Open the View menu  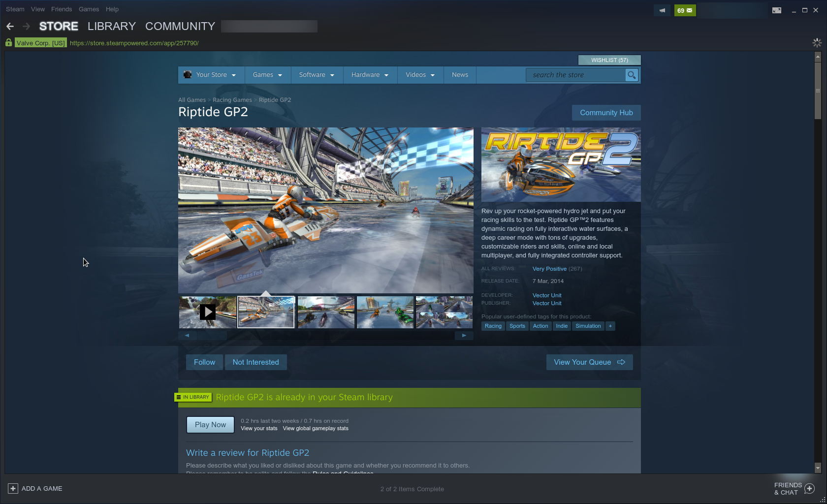(37, 9)
